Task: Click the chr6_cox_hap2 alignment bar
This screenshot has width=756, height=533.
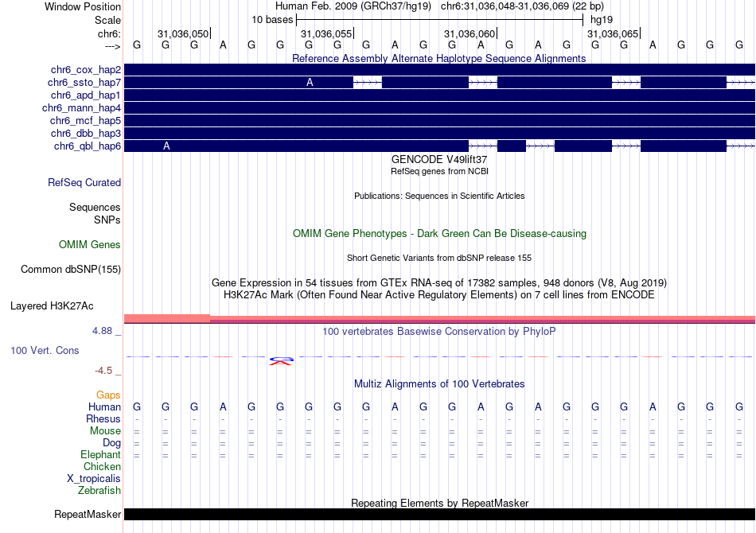Action: pyautogui.click(x=440, y=69)
